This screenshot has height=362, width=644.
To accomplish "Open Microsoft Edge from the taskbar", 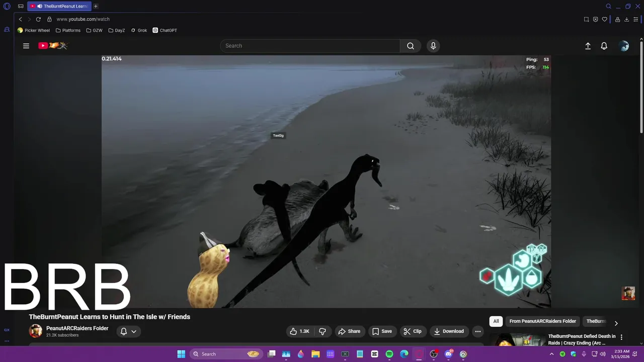I will [x=404, y=354].
